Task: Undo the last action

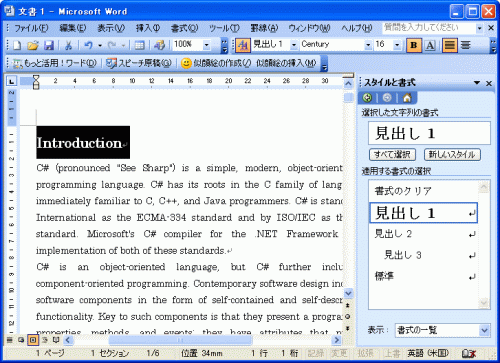Action: [x=88, y=45]
